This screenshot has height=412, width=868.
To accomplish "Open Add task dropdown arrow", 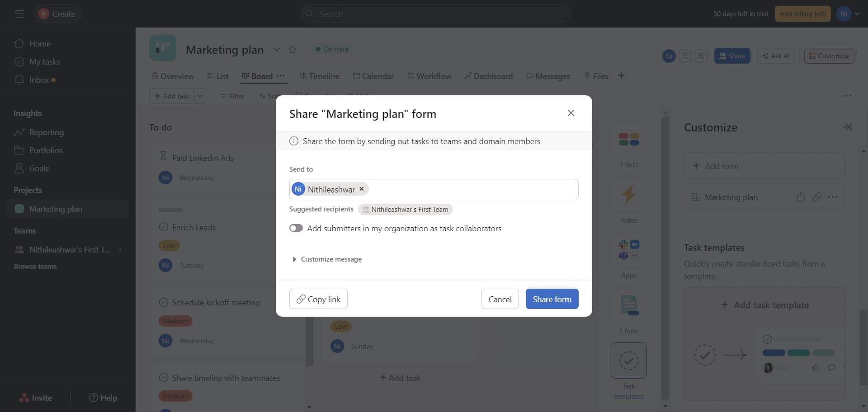I will (200, 96).
